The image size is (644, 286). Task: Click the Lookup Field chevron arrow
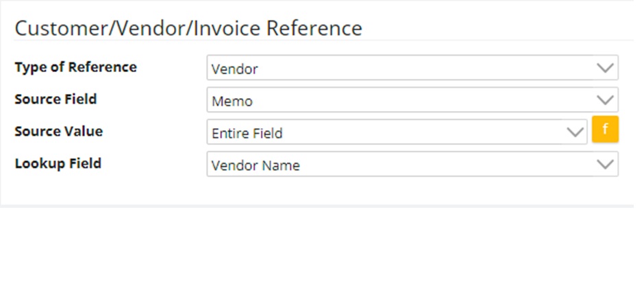point(604,165)
